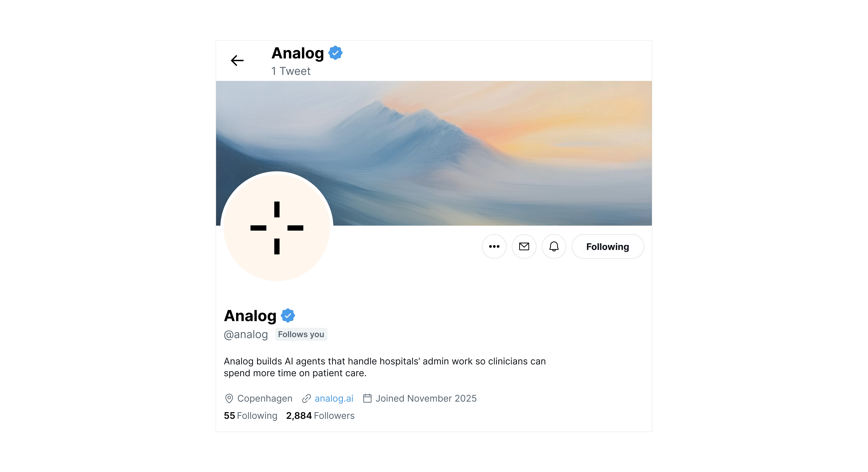The width and height of the screenshot is (868, 472).
Task: Click the verified badge in the header
Action: 335,53
